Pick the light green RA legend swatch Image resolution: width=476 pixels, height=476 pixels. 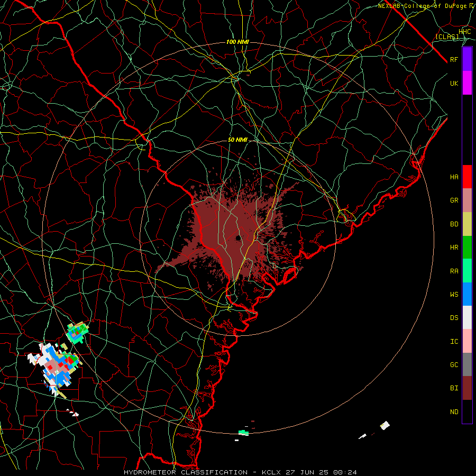(467, 271)
